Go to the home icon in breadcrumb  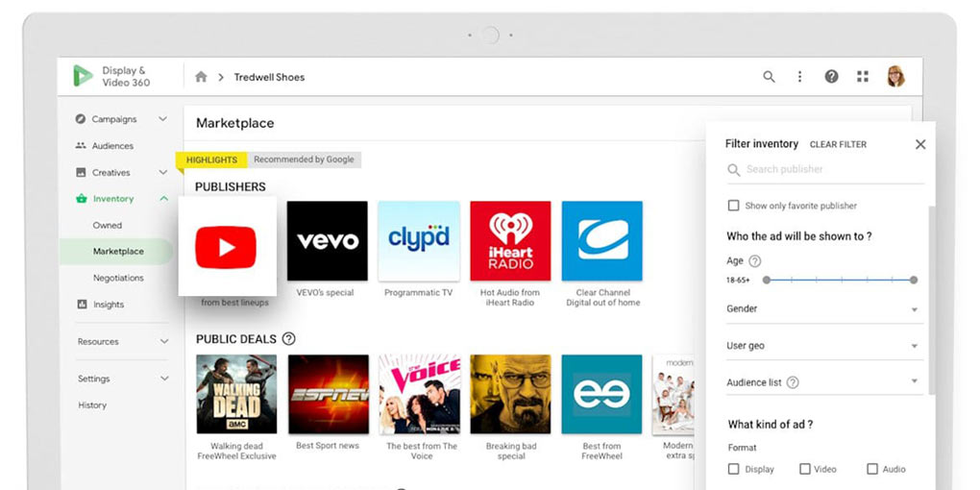[201, 77]
